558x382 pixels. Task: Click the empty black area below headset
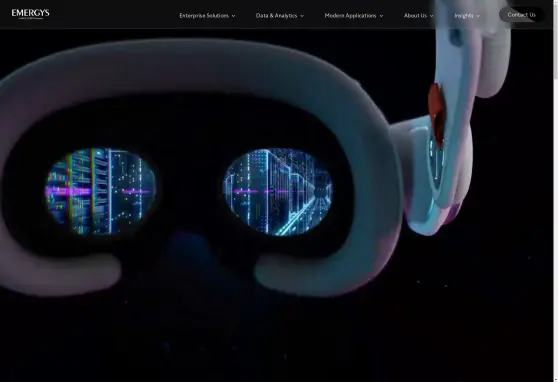[278, 342]
